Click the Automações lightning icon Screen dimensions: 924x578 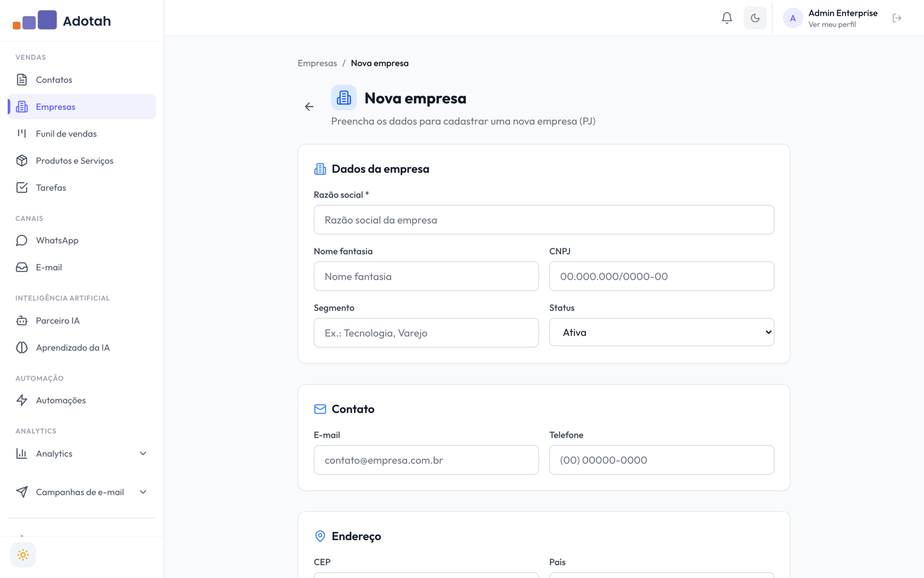pyautogui.click(x=22, y=400)
